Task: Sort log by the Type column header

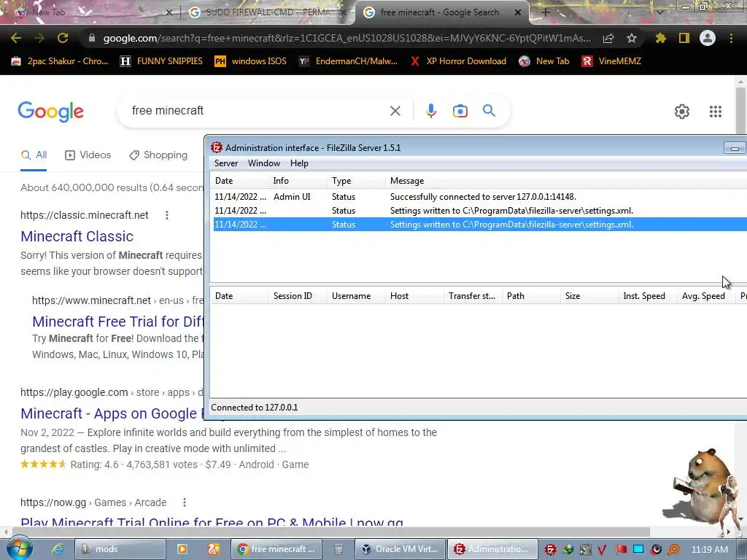Action: coord(356,181)
